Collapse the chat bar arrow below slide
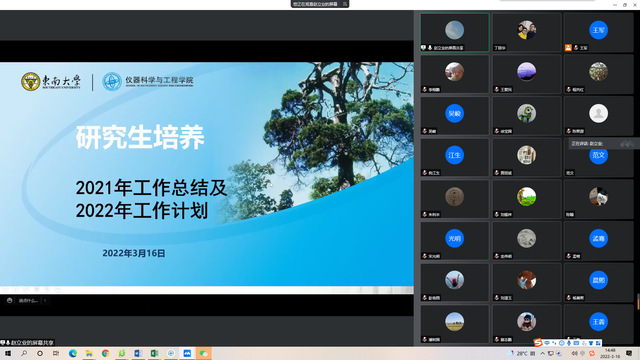This screenshot has height=360, width=640. coord(45,301)
